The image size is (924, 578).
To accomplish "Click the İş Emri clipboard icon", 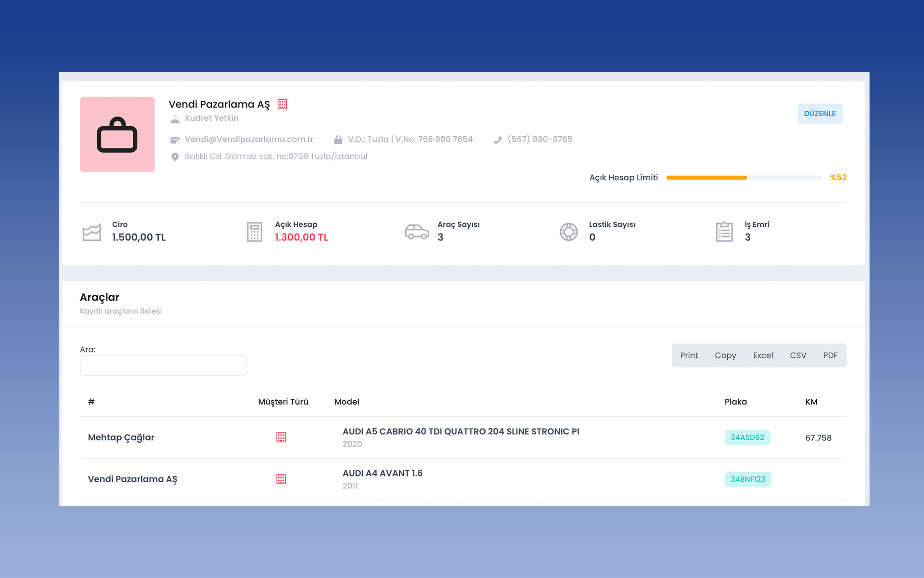I will 724,232.
